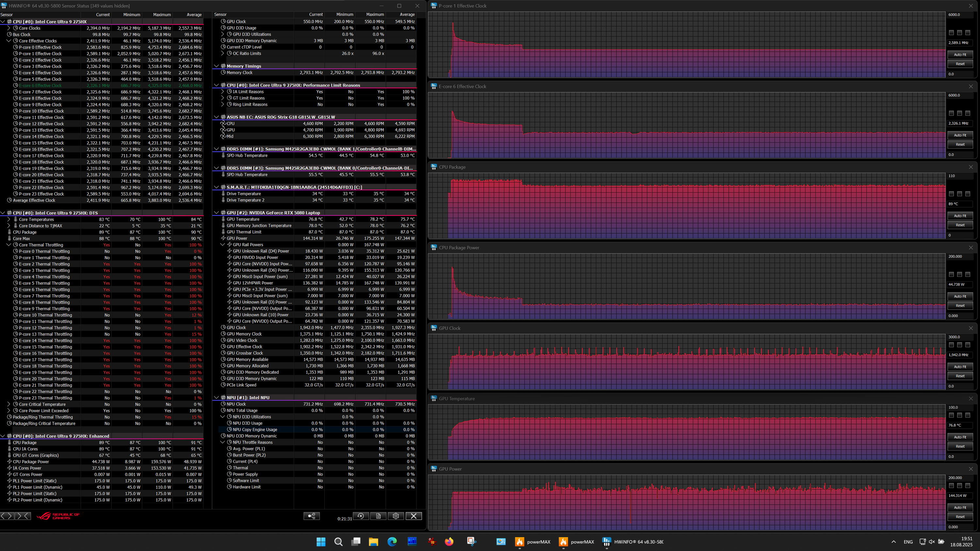This screenshot has height=551, width=980.
Task: Open sensor settings gear icon
Action: point(396,516)
